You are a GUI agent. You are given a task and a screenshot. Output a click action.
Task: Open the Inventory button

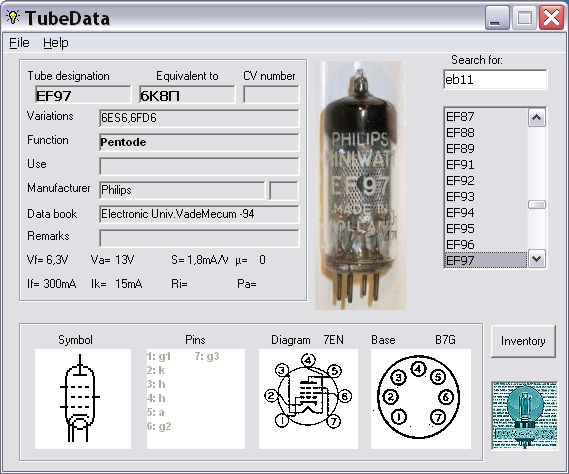pos(523,341)
